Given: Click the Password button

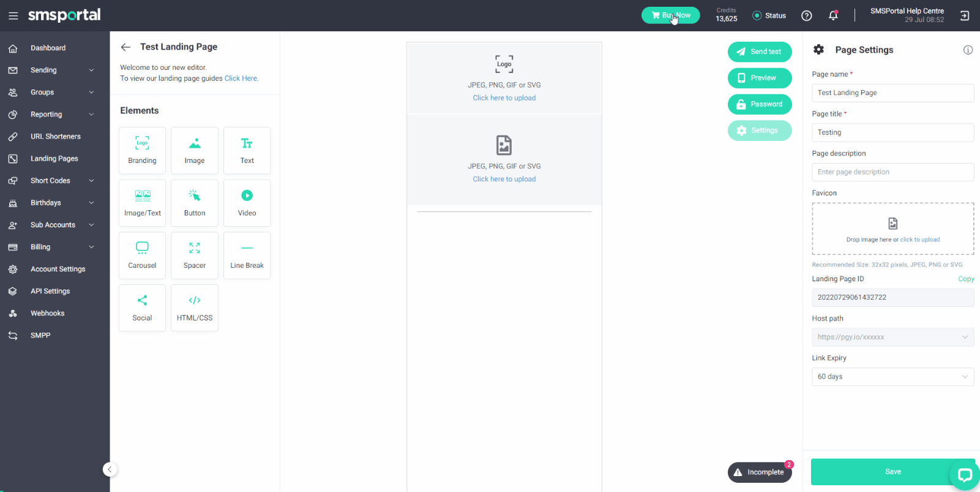Looking at the screenshot, I should 760,104.
